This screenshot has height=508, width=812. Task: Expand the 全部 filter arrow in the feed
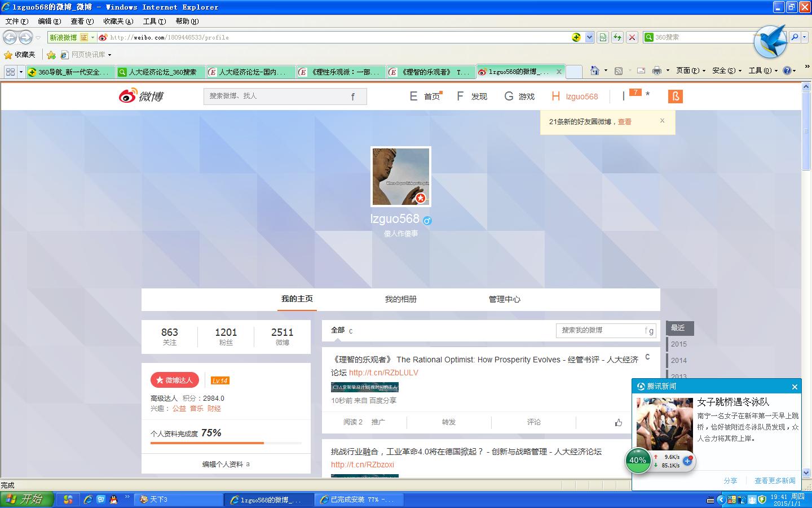[351, 331]
